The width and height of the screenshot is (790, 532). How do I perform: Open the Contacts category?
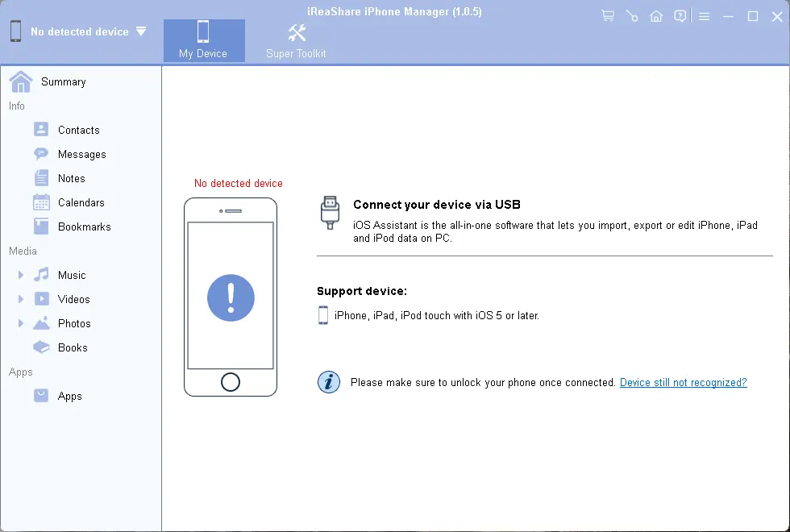click(x=78, y=130)
